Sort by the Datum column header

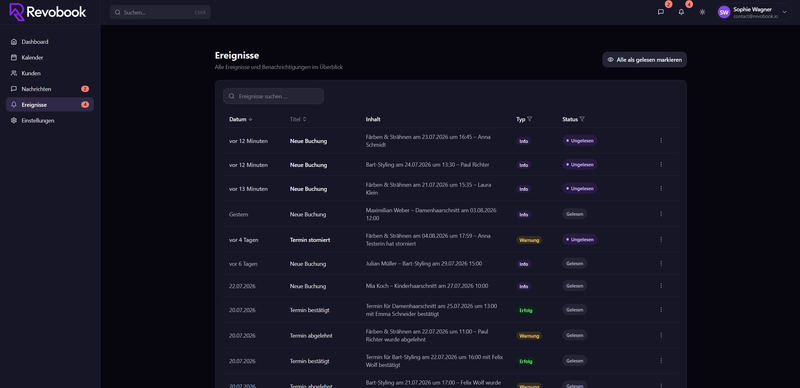coord(241,119)
